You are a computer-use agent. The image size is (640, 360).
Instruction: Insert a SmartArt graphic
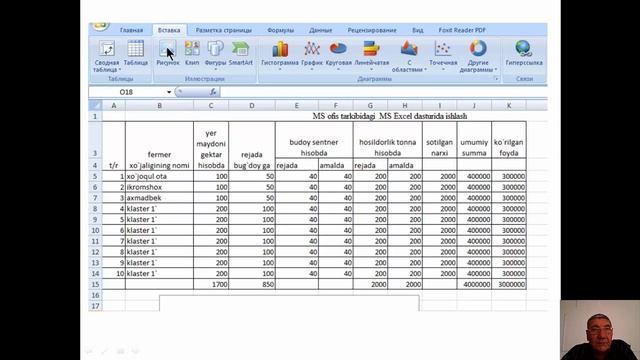[240, 53]
